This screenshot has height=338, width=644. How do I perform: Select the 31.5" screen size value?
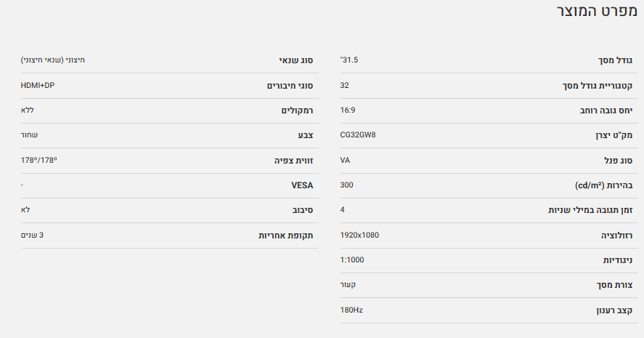(349, 60)
